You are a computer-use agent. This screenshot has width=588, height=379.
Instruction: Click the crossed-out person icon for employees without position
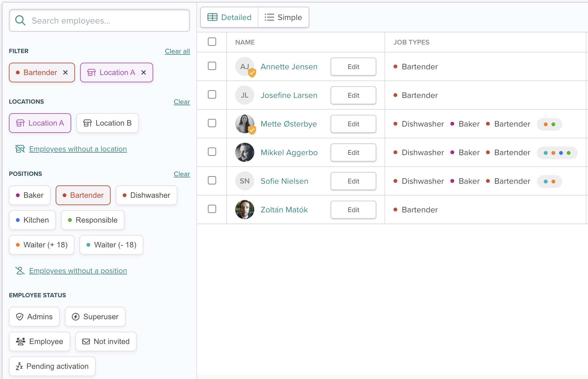point(20,271)
